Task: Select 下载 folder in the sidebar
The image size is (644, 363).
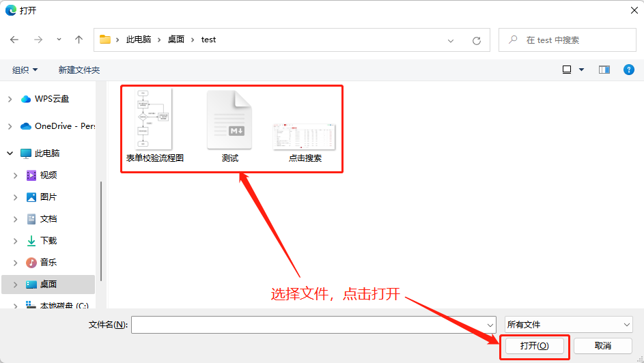Action: coord(48,241)
